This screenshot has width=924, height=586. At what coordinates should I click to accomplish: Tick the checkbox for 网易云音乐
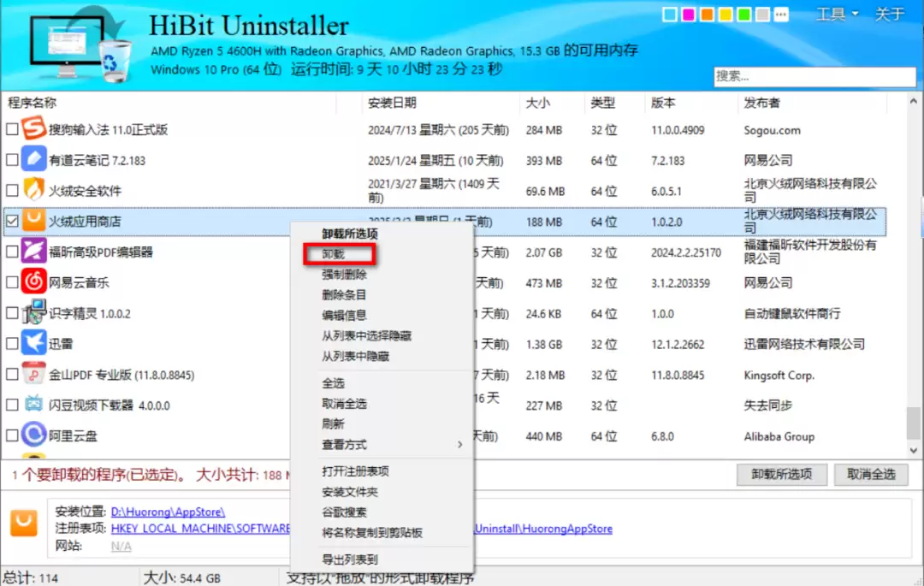pyautogui.click(x=12, y=282)
